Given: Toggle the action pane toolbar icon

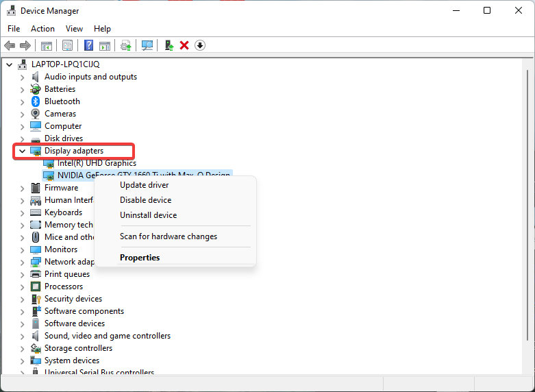Looking at the screenshot, I should click(105, 45).
